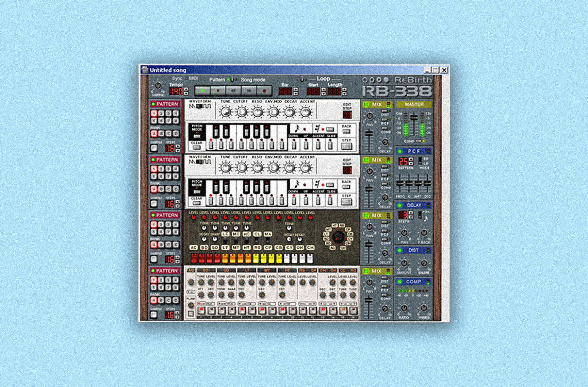Click the Decay knob on the top synth

coord(289,112)
